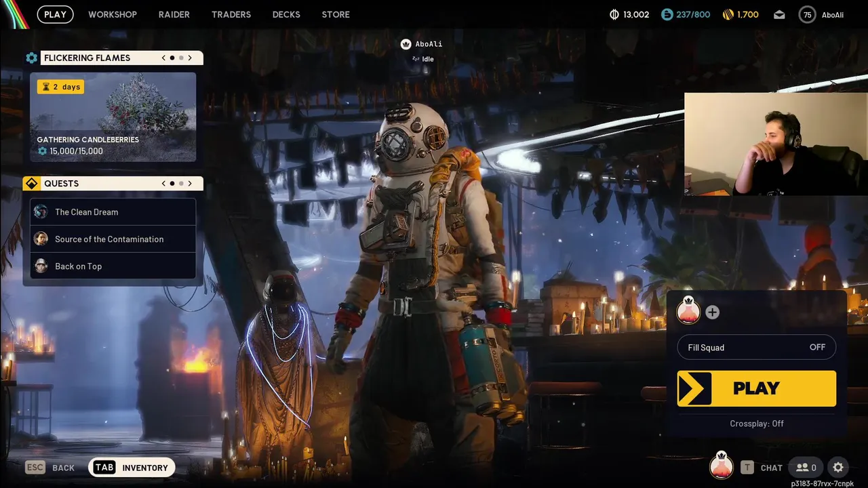This screenshot has width=868, height=488.
Task: Open the mail inbox icon
Action: coord(780,14)
